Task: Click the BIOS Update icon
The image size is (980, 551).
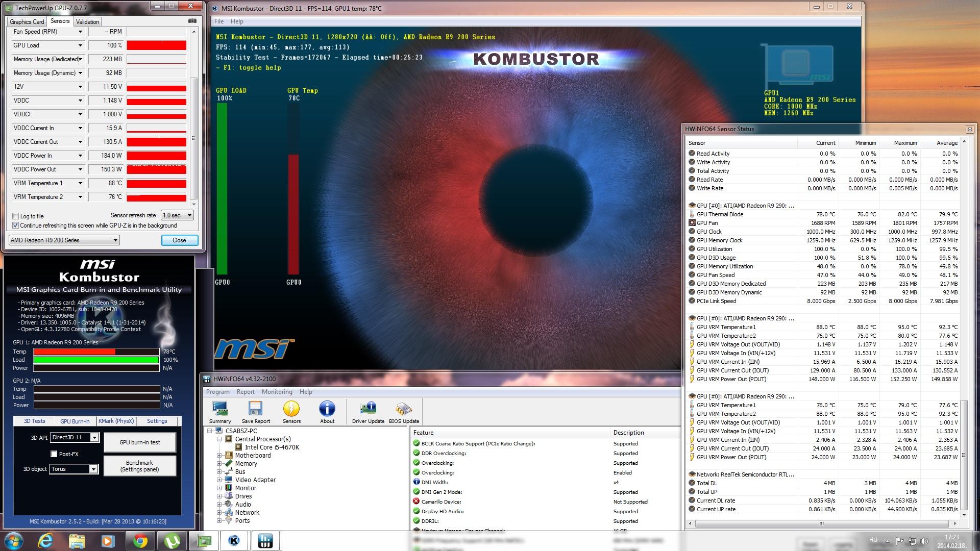Action: coord(404,412)
